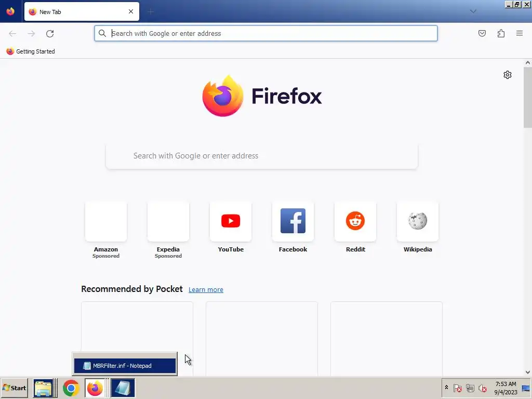Open the new tab personalize gear
Image resolution: width=532 pixels, height=399 pixels.
tap(507, 75)
